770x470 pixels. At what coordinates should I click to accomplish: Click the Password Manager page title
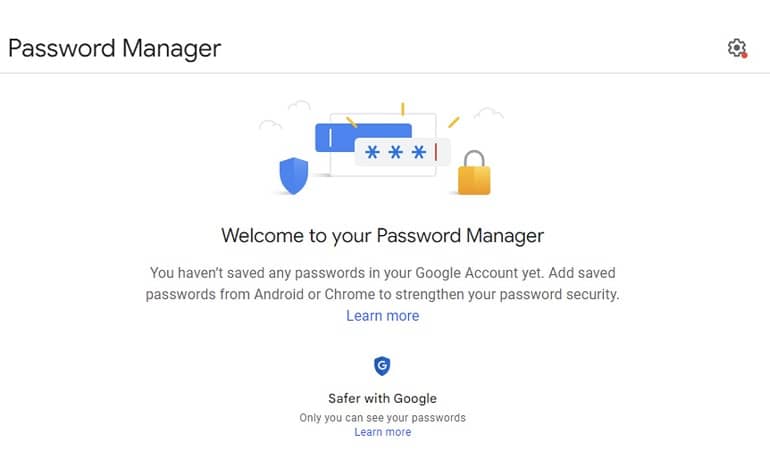[114, 48]
